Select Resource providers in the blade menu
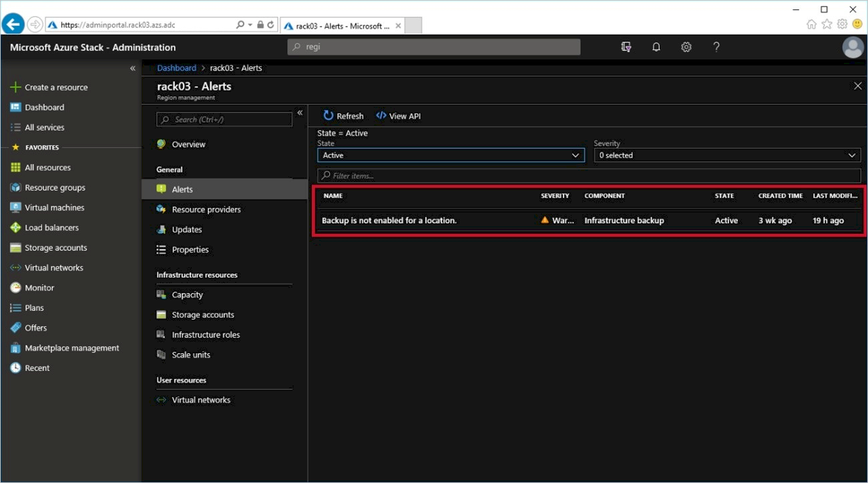Screen dimensions: 868x483 tap(206, 210)
